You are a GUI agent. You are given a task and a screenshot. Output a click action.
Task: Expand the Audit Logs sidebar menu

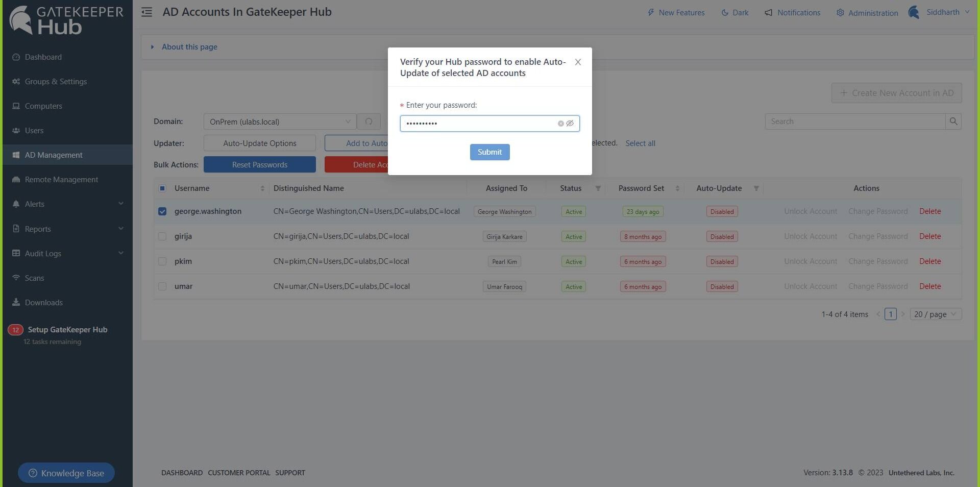point(67,254)
